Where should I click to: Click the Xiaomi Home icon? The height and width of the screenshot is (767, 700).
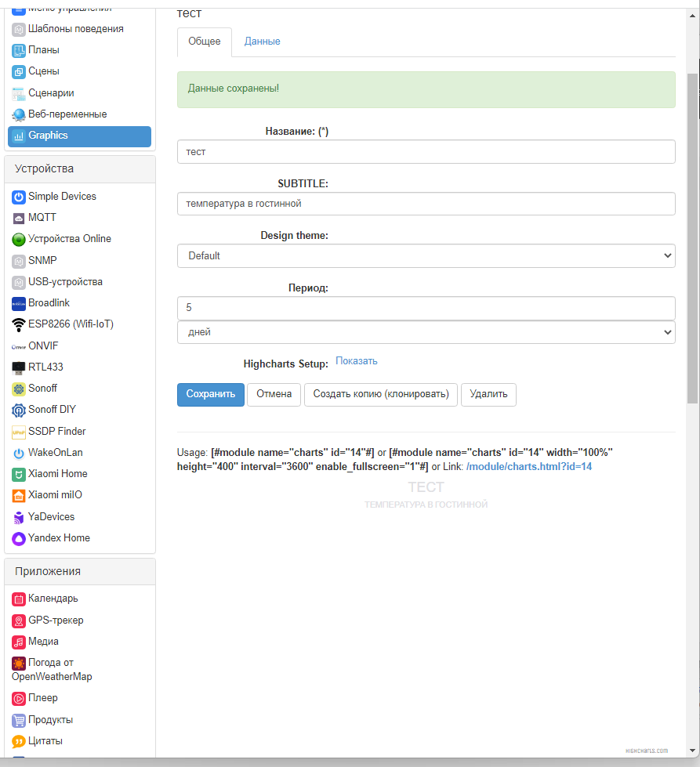(19, 475)
